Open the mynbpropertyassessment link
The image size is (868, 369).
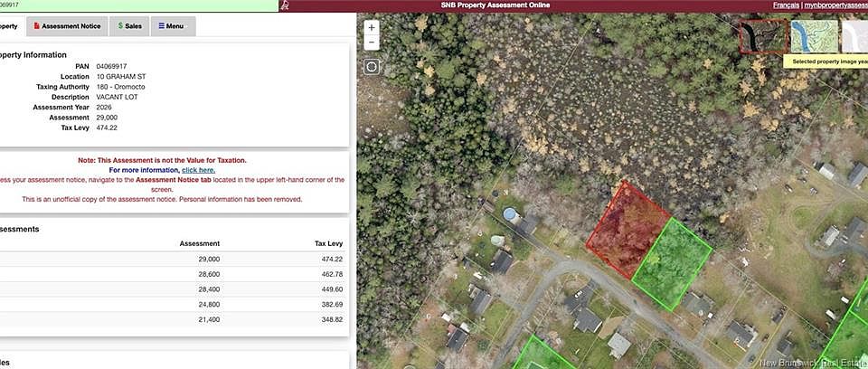[x=835, y=5]
